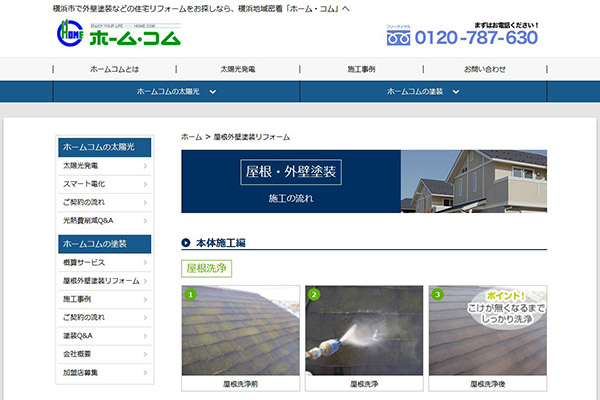
Task: Click the green number 2 badge
Action: tap(314, 294)
